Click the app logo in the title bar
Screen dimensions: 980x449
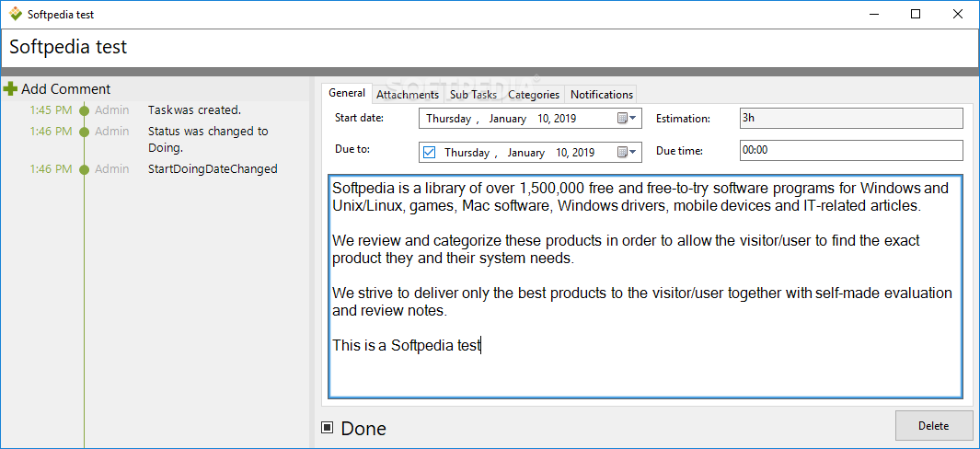pyautogui.click(x=16, y=14)
